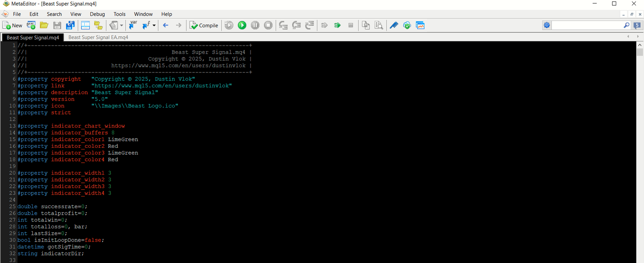Click "double successrate=0;" line
The image size is (644, 263).
point(52,207)
